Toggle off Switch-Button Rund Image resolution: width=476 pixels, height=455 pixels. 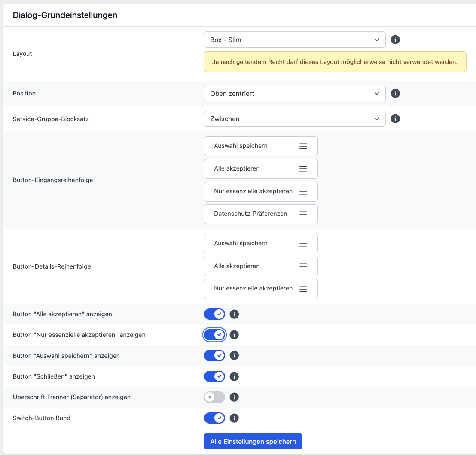pyautogui.click(x=214, y=418)
